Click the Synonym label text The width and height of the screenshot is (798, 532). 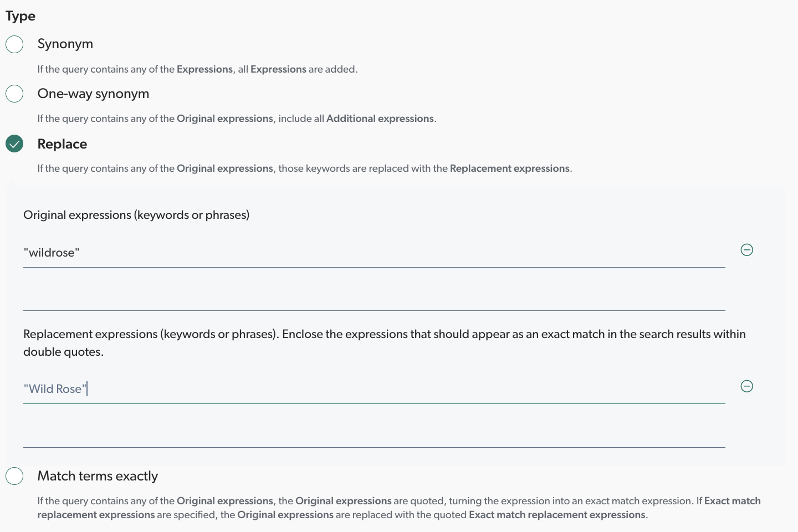pyautogui.click(x=65, y=44)
